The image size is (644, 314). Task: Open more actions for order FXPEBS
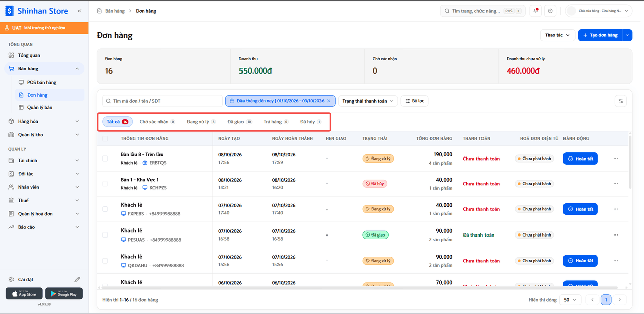[616, 209]
